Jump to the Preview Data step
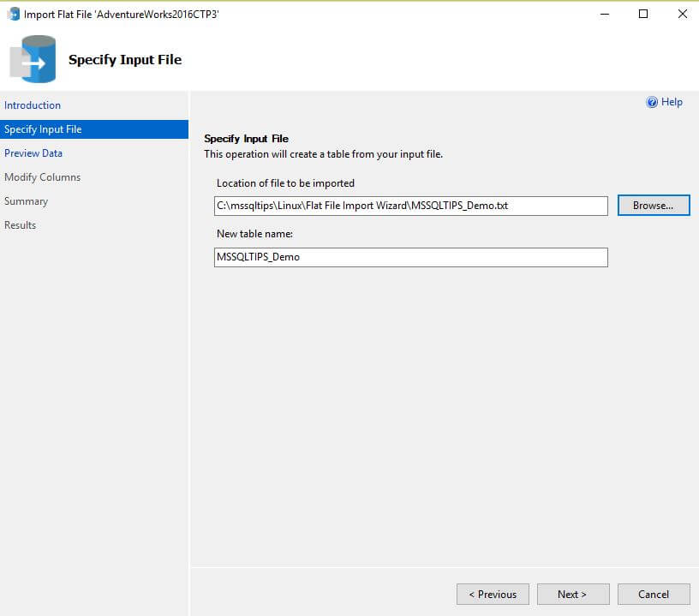The image size is (699, 616). [33, 153]
